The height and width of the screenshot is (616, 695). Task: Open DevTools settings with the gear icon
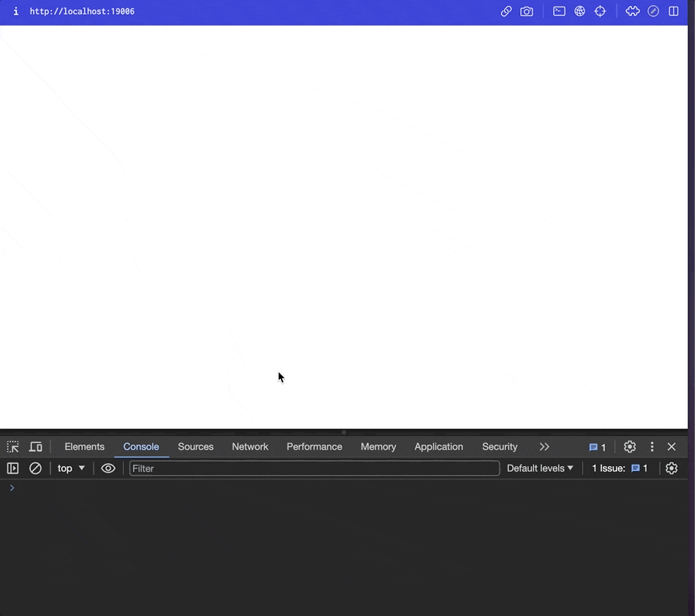click(629, 446)
